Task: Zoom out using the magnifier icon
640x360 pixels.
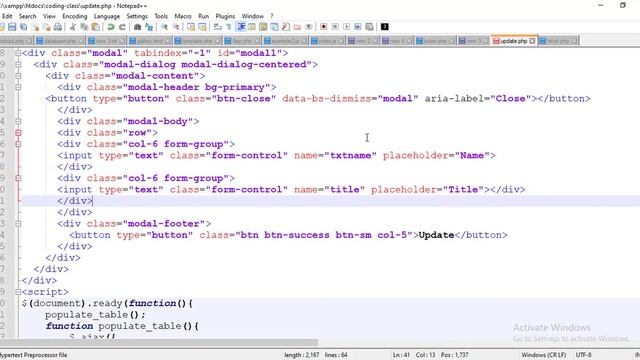Action: tap(176, 27)
